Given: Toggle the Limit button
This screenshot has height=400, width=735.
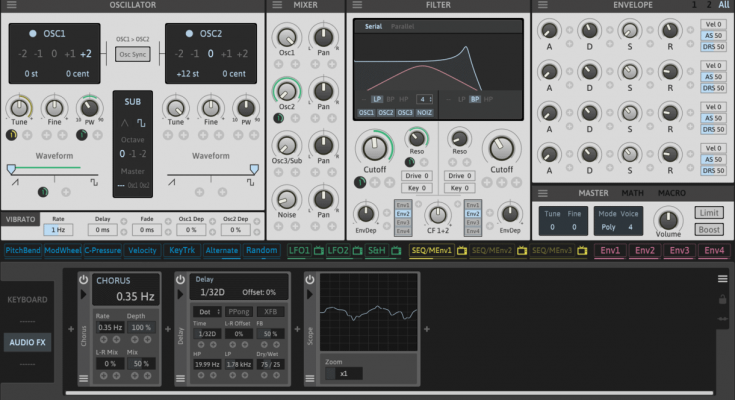Looking at the screenshot, I should click(709, 213).
